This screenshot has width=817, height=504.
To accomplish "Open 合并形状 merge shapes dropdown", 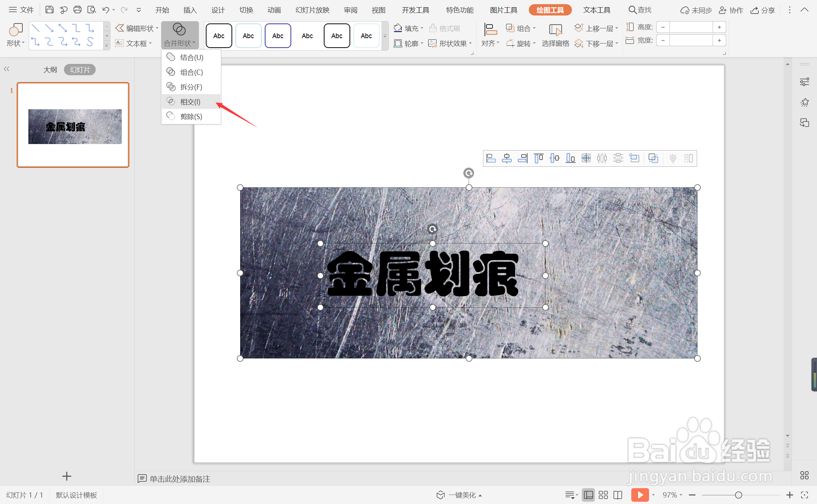I will 180,35.
